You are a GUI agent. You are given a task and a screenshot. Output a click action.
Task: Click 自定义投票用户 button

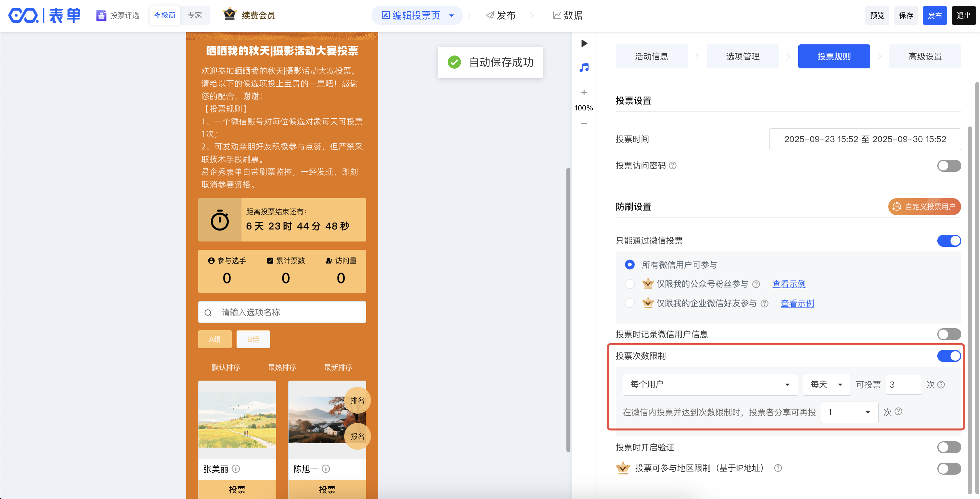click(x=924, y=206)
